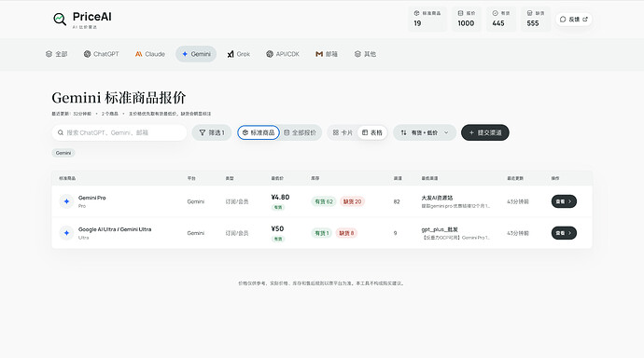Click the plus icon in the 提交渠道 button
The width and height of the screenshot is (644, 358).
coord(471,132)
